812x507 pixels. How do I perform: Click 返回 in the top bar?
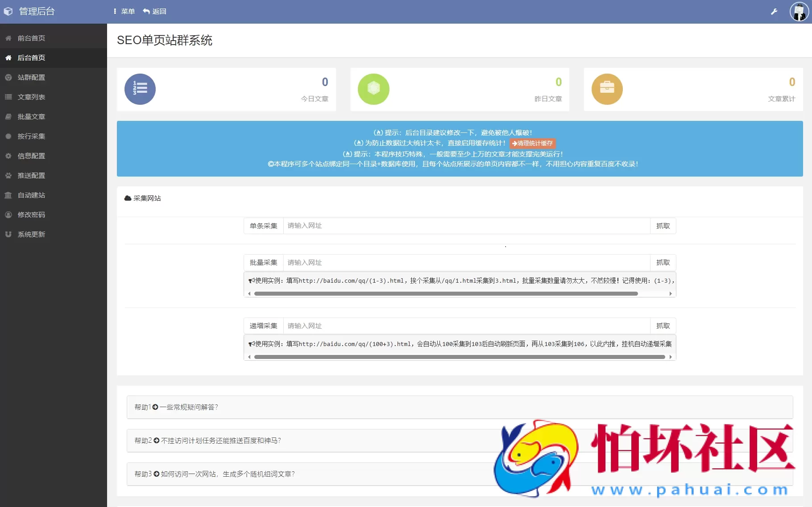click(x=154, y=11)
